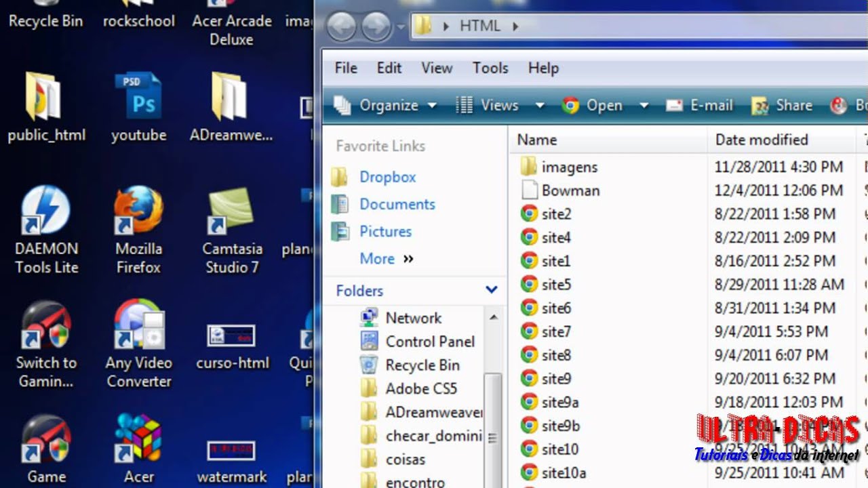Open the Help menu
Viewport: 868px width, 488px height.
click(x=543, y=68)
